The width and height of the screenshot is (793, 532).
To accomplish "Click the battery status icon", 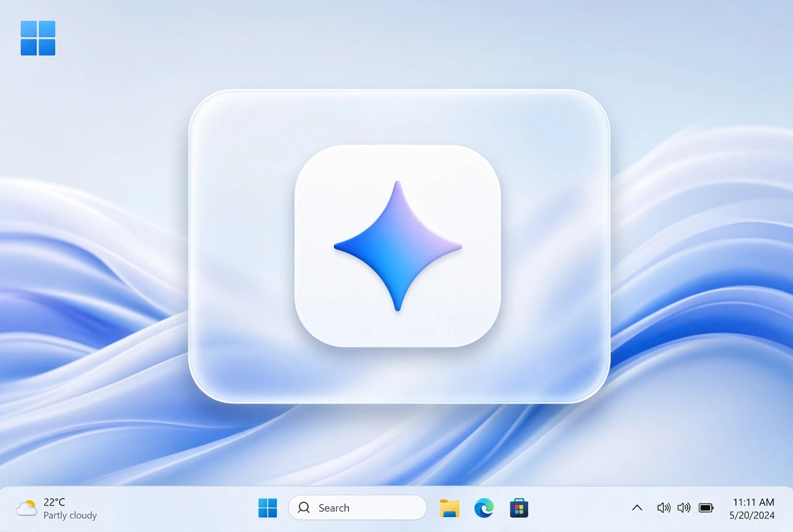I will tap(706, 508).
